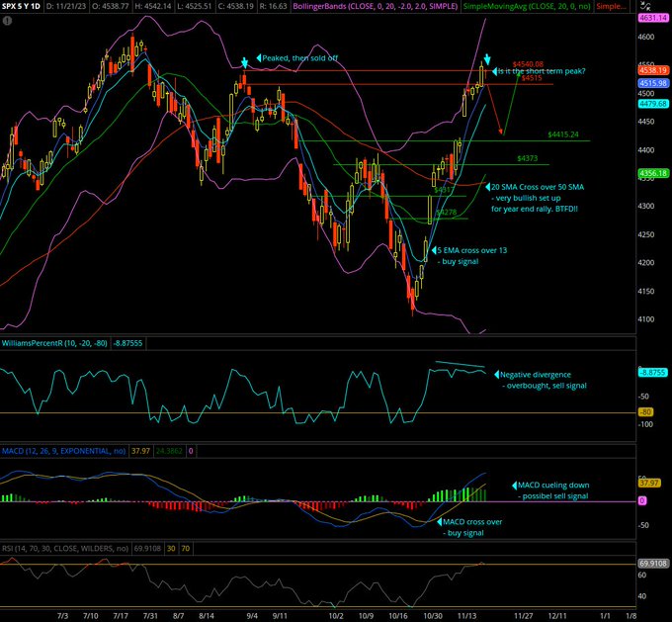Screen dimensions: 672x622
Task: Click the cyan 4479.68 price bubble
Action: coord(653,104)
